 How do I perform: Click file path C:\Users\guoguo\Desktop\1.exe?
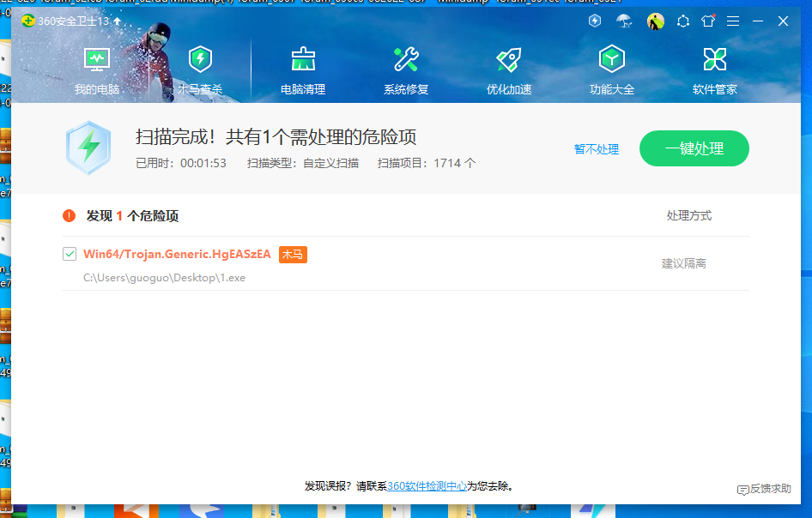(x=164, y=278)
